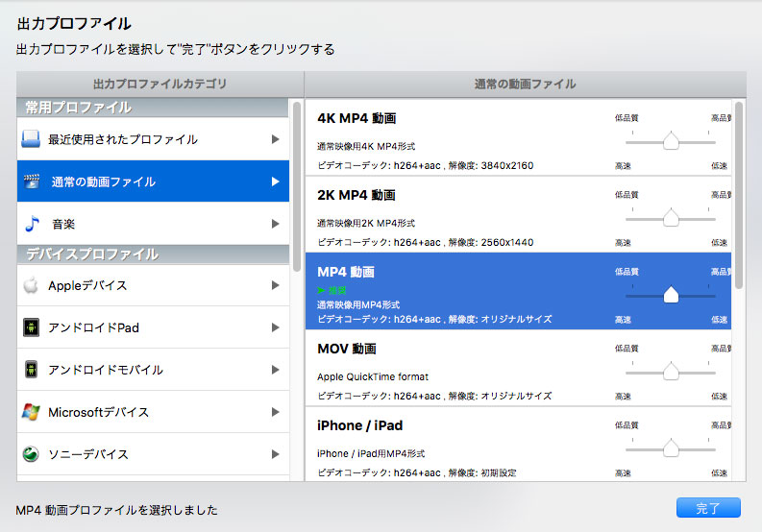Click the 3840x2160 resolution text
This screenshot has height=532, width=762.
506,166
